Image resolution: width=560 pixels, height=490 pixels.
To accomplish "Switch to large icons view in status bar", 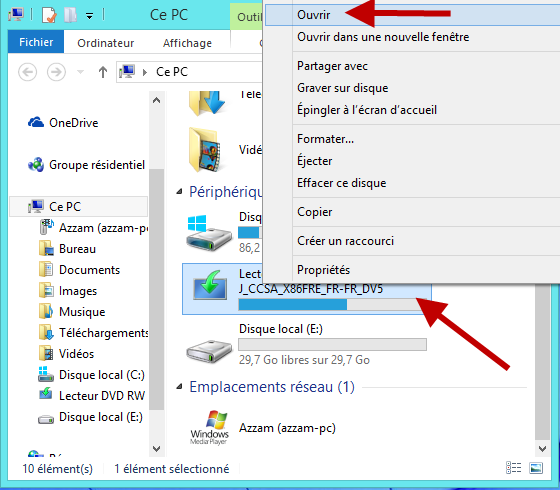I will pyautogui.click(x=536, y=468).
